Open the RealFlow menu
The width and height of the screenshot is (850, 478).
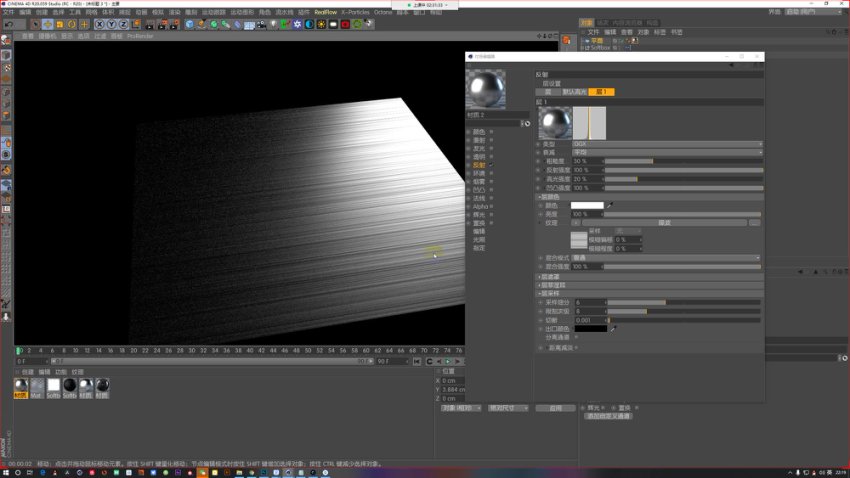(325, 12)
